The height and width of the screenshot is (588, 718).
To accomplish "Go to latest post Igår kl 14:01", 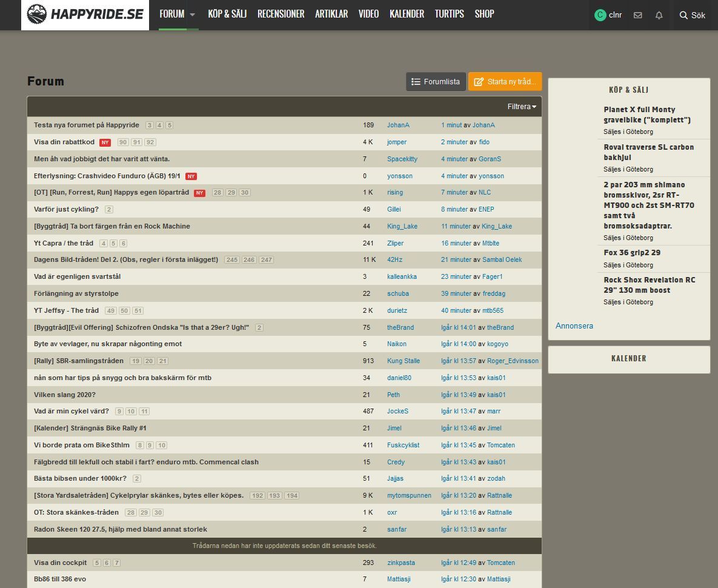I will tap(458, 327).
